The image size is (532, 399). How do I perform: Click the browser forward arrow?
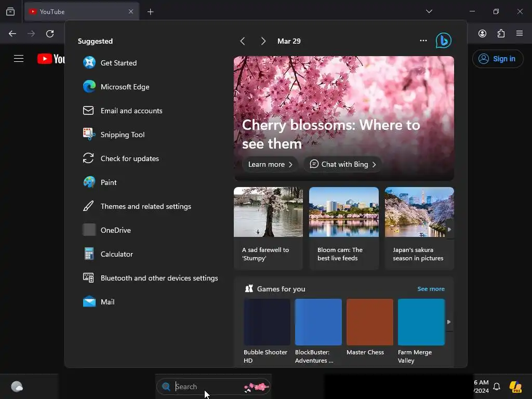click(x=31, y=34)
